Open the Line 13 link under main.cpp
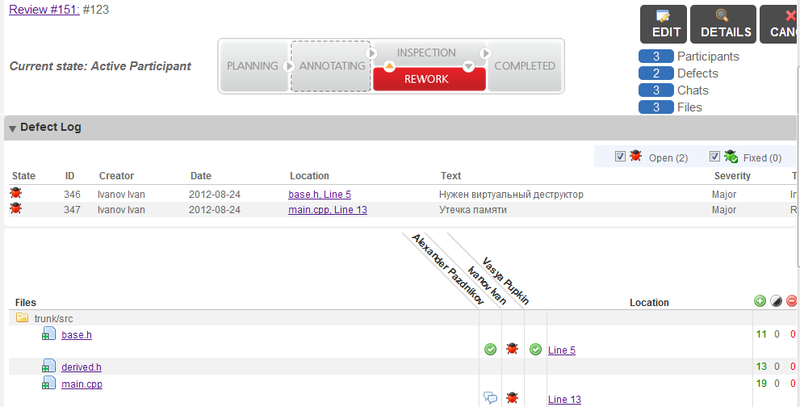Screen dimensions: 800x407 (x=564, y=399)
